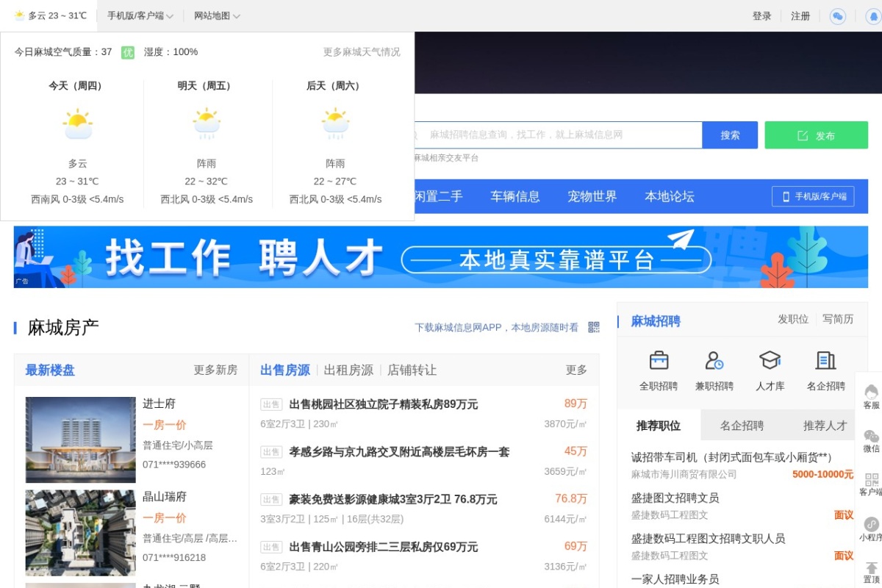This screenshot has height=588, width=882.
Task: Click the 进士府 property title
Action: click(159, 404)
